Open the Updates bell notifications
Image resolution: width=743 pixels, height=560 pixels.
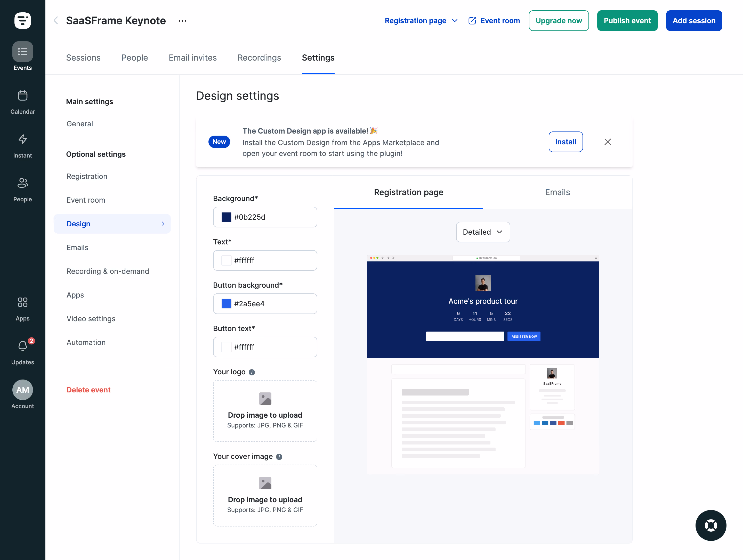tap(22, 352)
